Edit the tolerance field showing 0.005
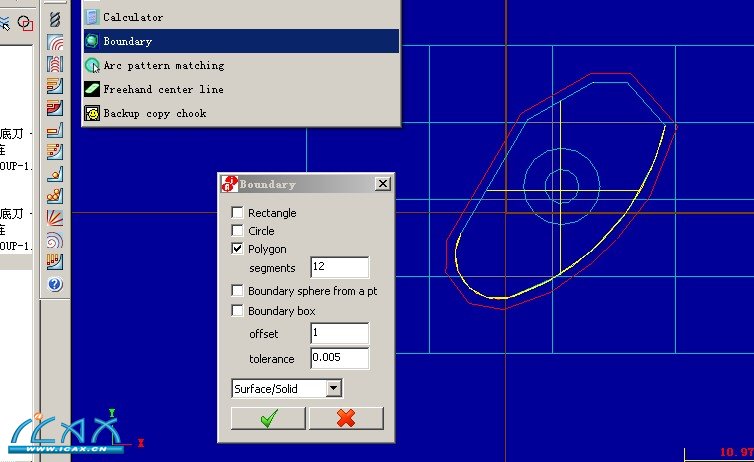This screenshot has width=754, height=462. tap(339, 358)
